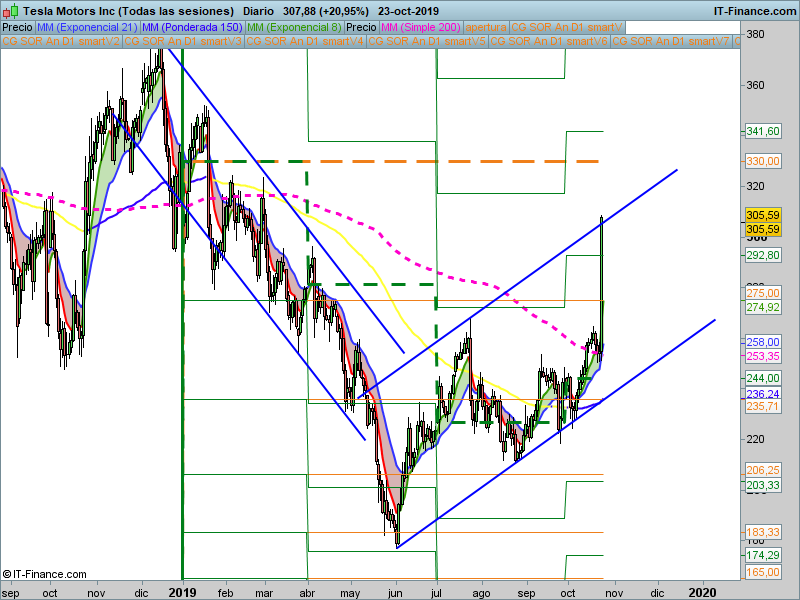Screen dimensions: 800x600
Task: Click the 2020 year marker on time axis
Action: [x=703, y=593]
